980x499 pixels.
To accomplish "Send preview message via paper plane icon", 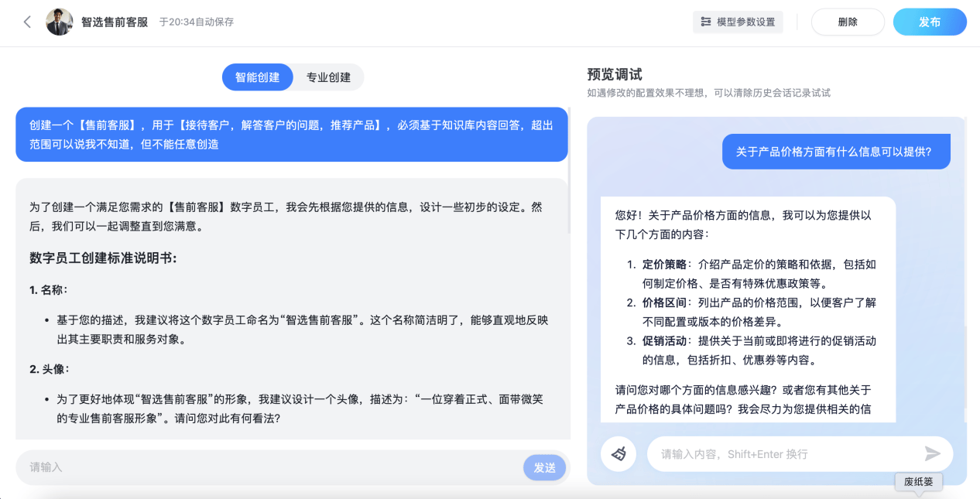I will [932, 453].
